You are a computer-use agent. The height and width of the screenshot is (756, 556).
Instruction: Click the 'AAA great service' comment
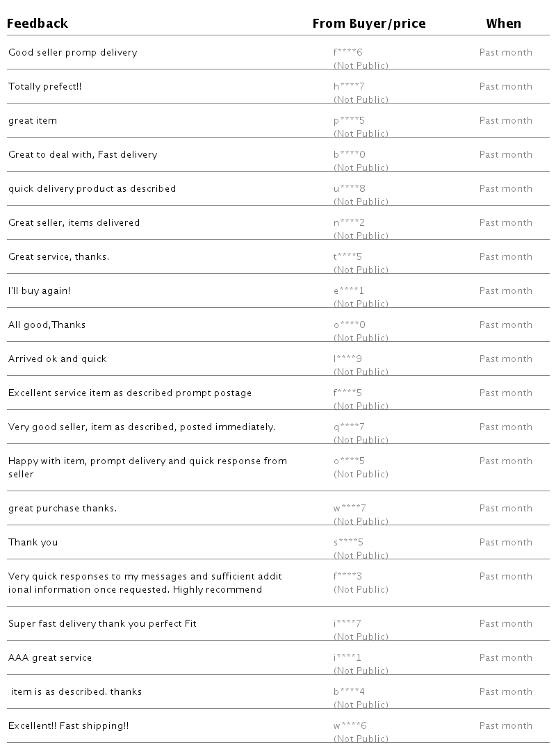(50, 658)
